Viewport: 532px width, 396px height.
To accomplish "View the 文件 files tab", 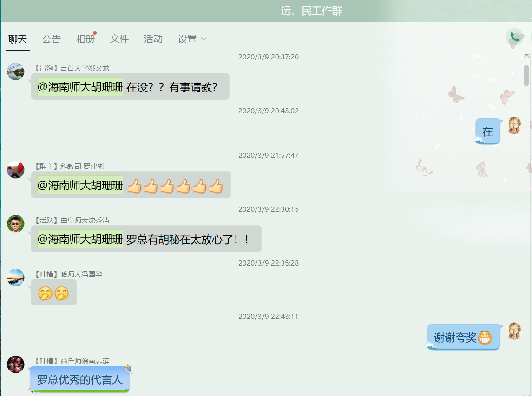I will pos(119,39).
